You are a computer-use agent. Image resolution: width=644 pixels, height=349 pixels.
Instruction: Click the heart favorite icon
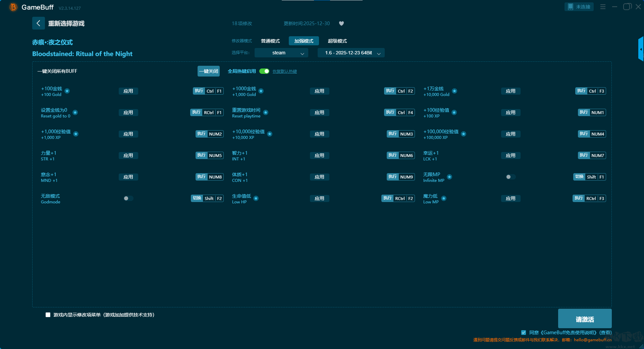pos(341,23)
